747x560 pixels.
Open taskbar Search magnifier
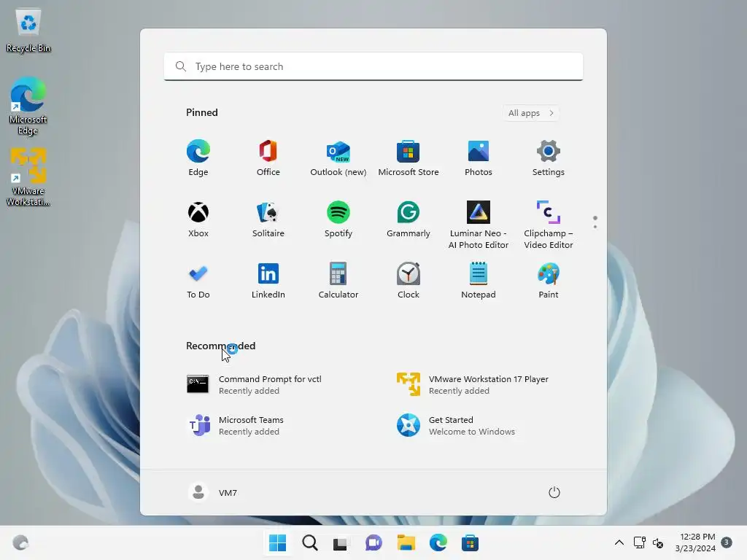[309, 542]
